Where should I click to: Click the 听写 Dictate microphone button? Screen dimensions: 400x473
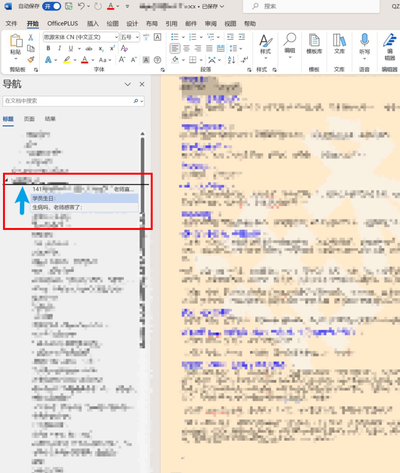coord(364,46)
